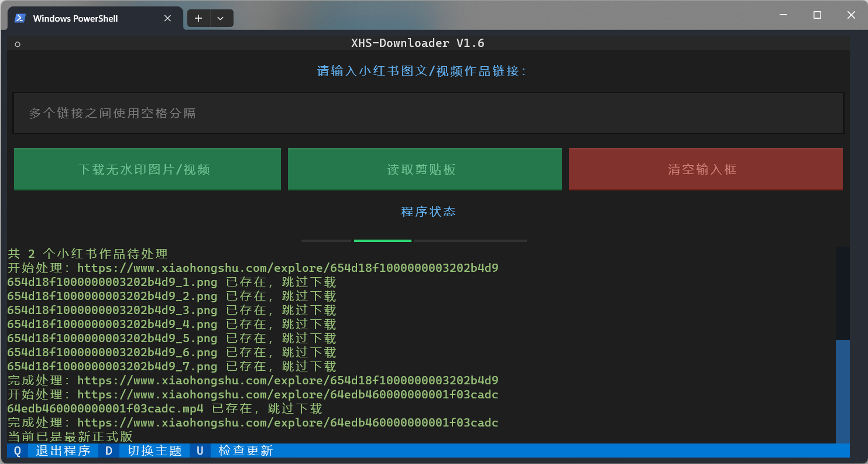
Task: Click the log line for 654d18f1000000003202b4d9_3.png
Action: [172, 310]
